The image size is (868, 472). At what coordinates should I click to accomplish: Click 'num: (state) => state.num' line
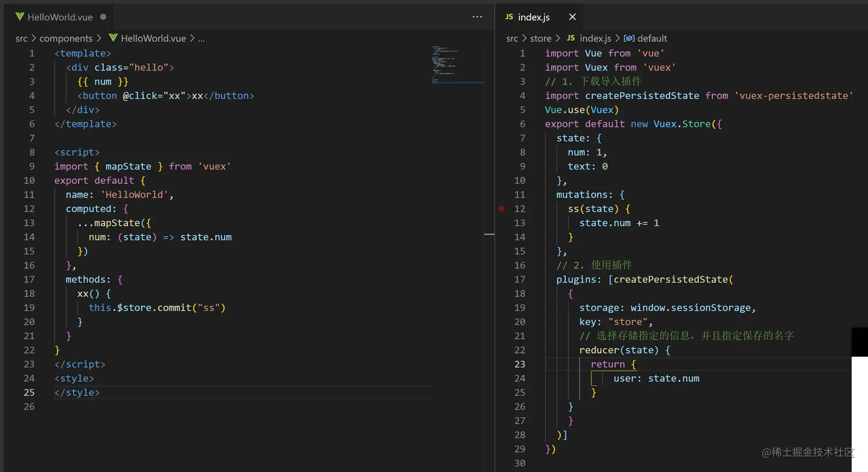click(x=160, y=237)
